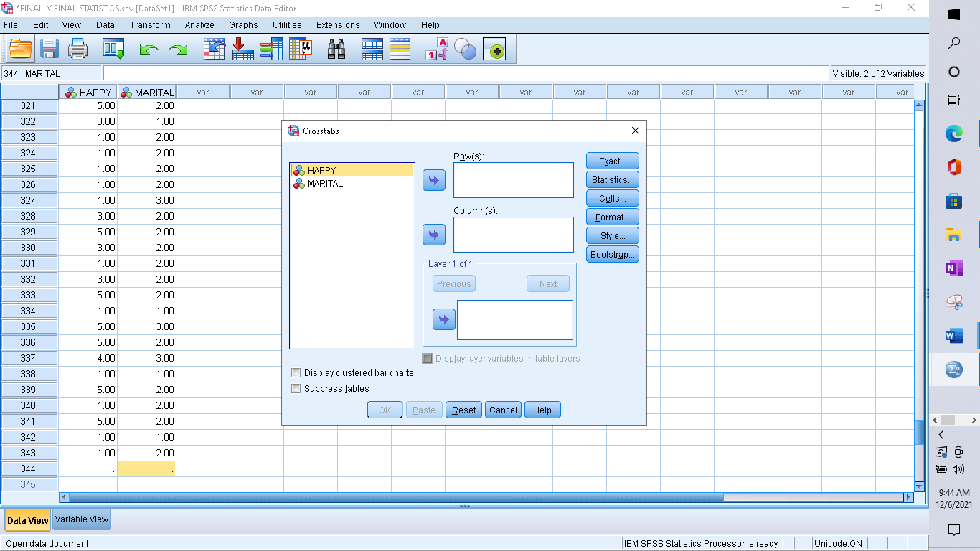The height and width of the screenshot is (551, 980).
Task: Open the Analyze menu
Action: [x=199, y=24]
